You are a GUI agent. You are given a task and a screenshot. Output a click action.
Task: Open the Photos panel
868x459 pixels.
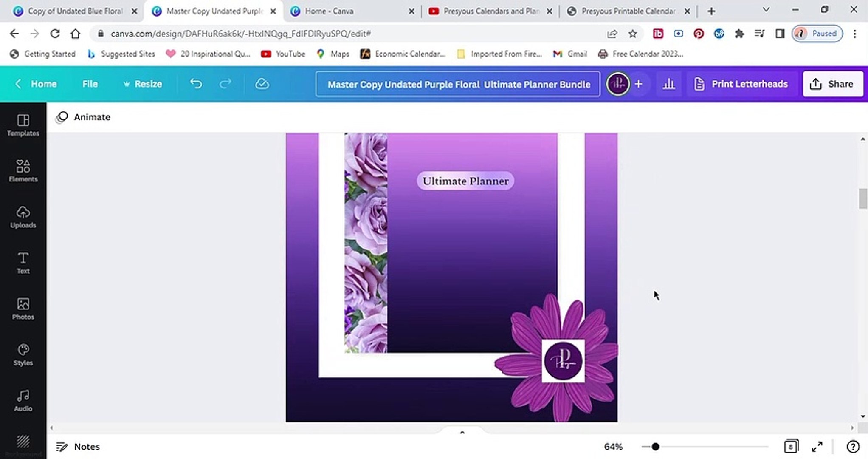[23, 309]
